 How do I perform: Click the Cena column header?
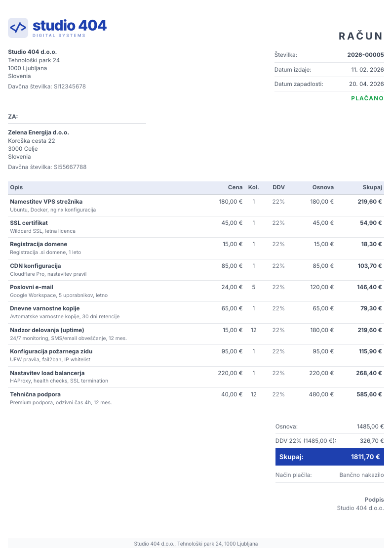click(x=235, y=187)
